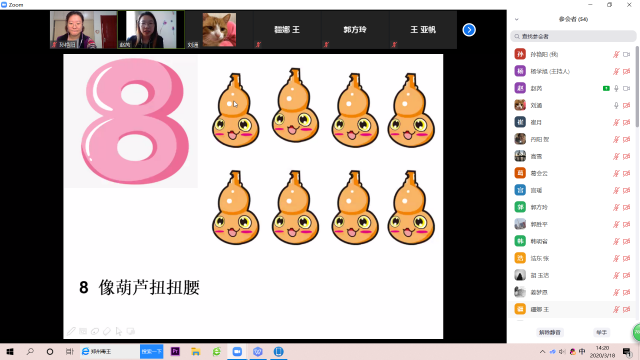Click the 举手 raise hand button
Image resolution: width=640 pixels, height=360 pixels.
pos(602,332)
